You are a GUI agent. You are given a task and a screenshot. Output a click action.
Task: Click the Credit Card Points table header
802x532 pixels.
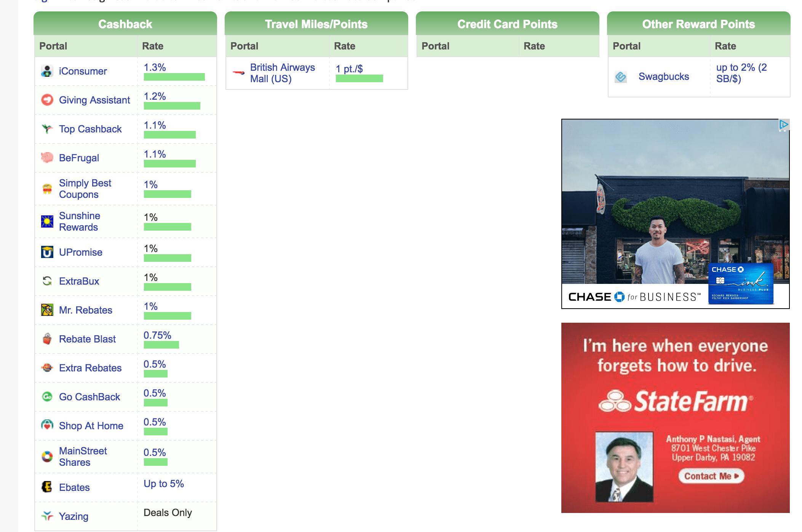[x=508, y=24]
